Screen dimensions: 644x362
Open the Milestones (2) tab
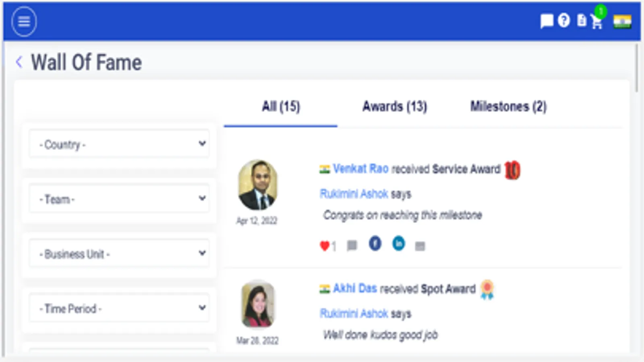click(508, 107)
